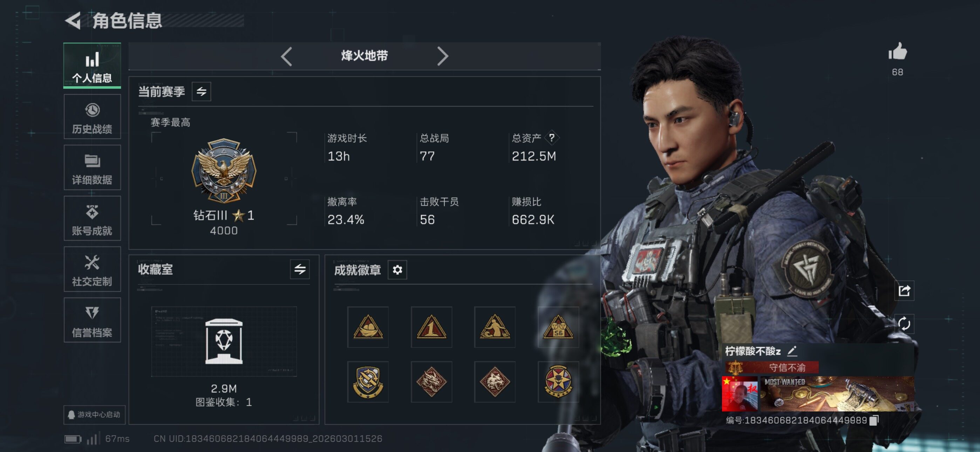This screenshot has width=980, height=452.
Task: Click the refresh character icon
Action: pyautogui.click(x=904, y=324)
